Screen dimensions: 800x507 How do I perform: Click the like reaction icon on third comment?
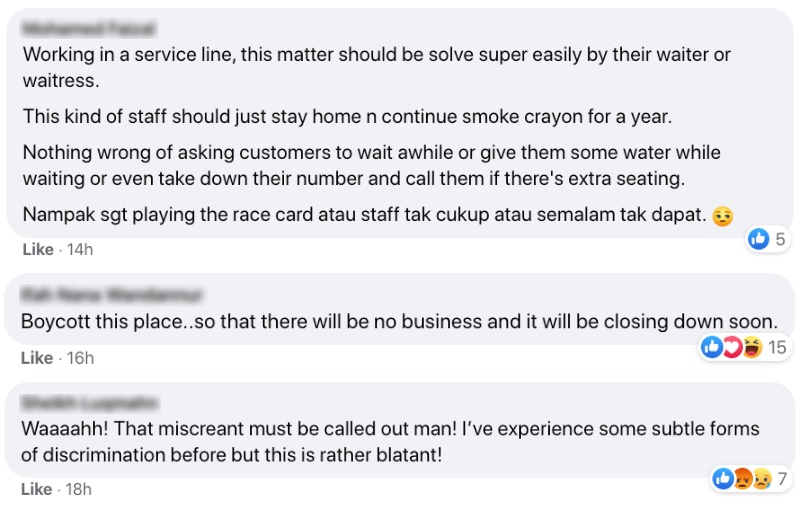722,478
